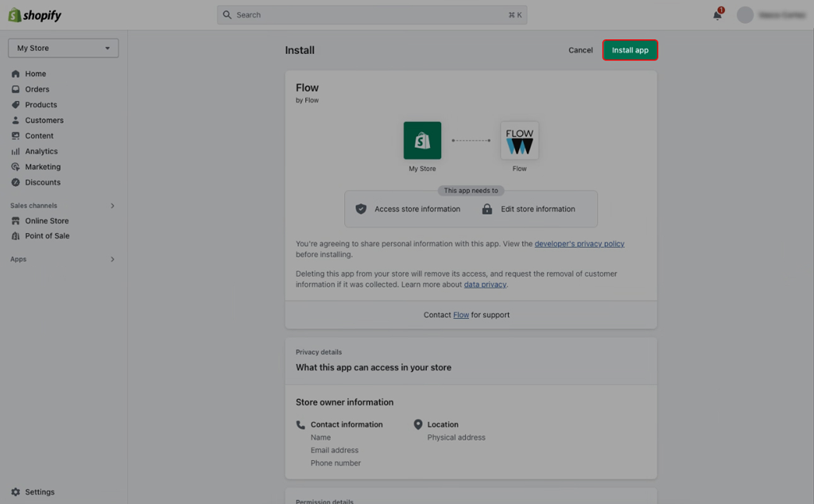Click the Marketing target icon

16,167
